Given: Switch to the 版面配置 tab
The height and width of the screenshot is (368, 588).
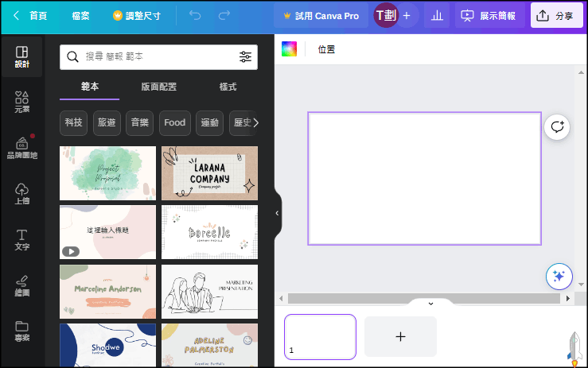Looking at the screenshot, I should click(158, 87).
